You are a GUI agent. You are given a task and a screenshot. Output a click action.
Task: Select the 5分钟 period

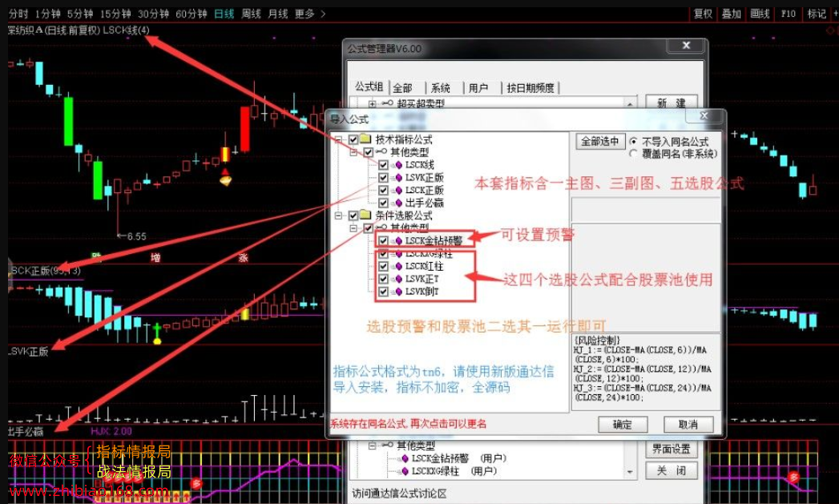(x=80, y=14)
